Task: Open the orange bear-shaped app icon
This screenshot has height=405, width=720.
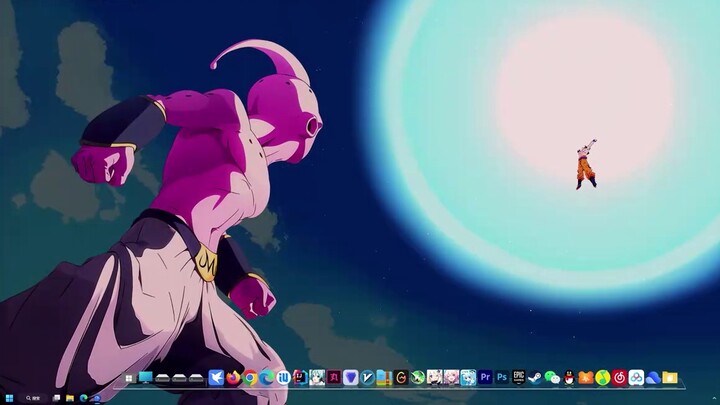Action: [x=585, y=377]
